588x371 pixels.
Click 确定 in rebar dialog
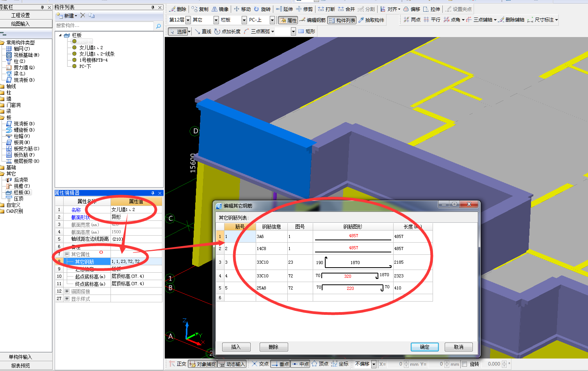(425, 347)
